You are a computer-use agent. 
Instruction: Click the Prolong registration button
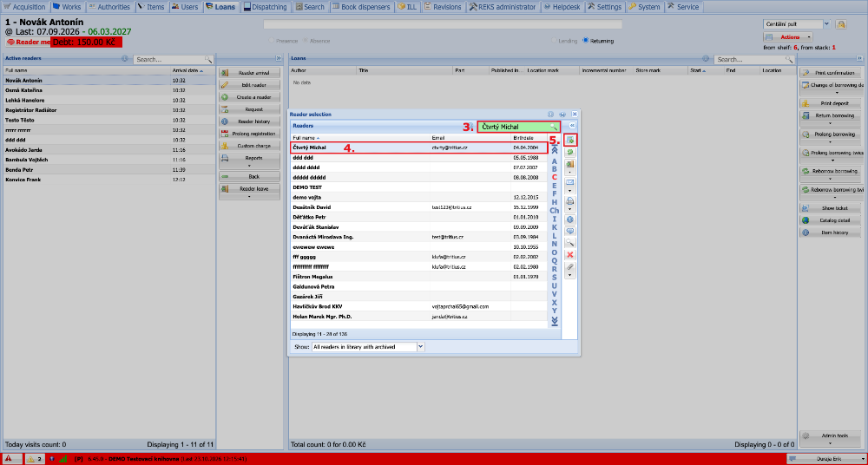pos(249,134)
